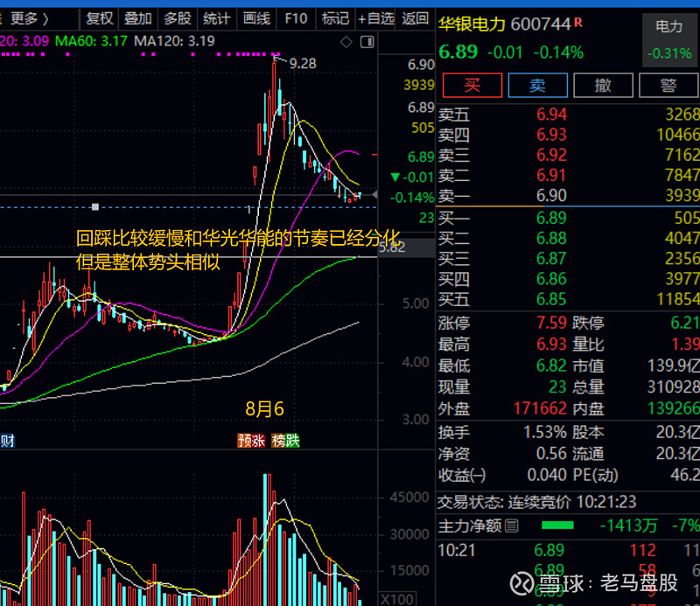This screenshot has height=606, width=700.
Task: Click the 卖五 price 6.94
Action: (x=551, y=115)
